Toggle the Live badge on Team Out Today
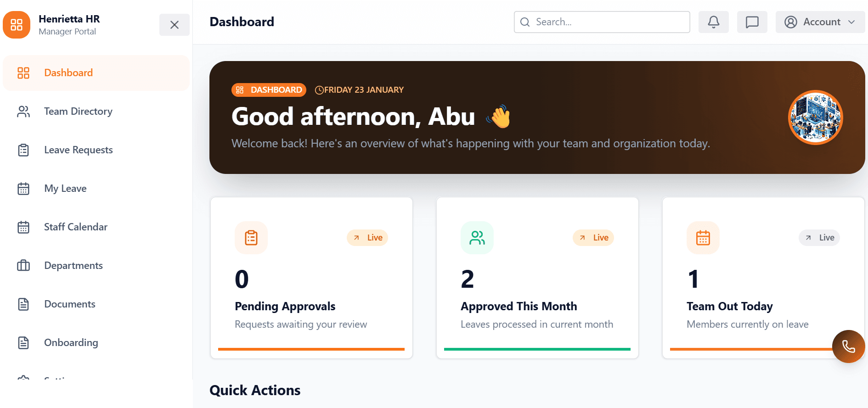This screenshot has height=408, width=868. [819, 237]
